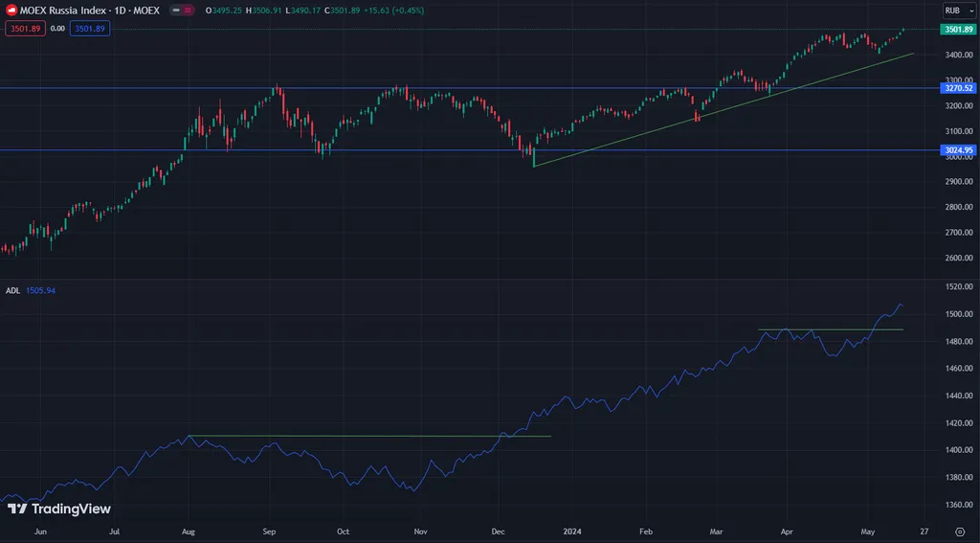Click the 1360.00 ADL scale label

tap(959, 504)
